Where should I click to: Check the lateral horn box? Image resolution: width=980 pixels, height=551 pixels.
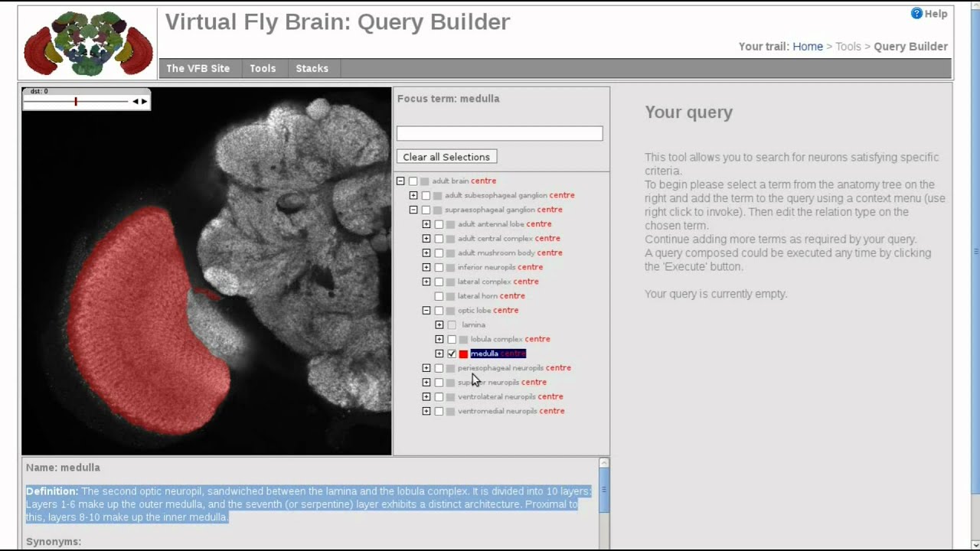coord(439,296)
